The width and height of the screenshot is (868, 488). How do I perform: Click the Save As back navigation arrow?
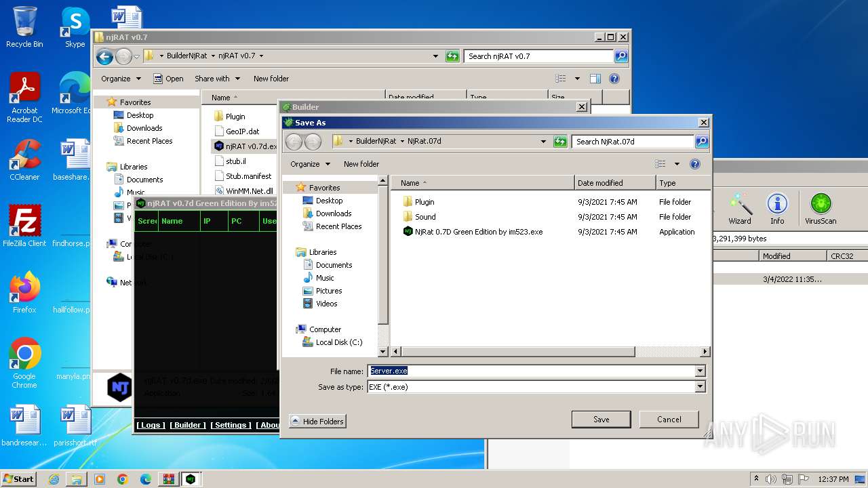tap(294, 142)
